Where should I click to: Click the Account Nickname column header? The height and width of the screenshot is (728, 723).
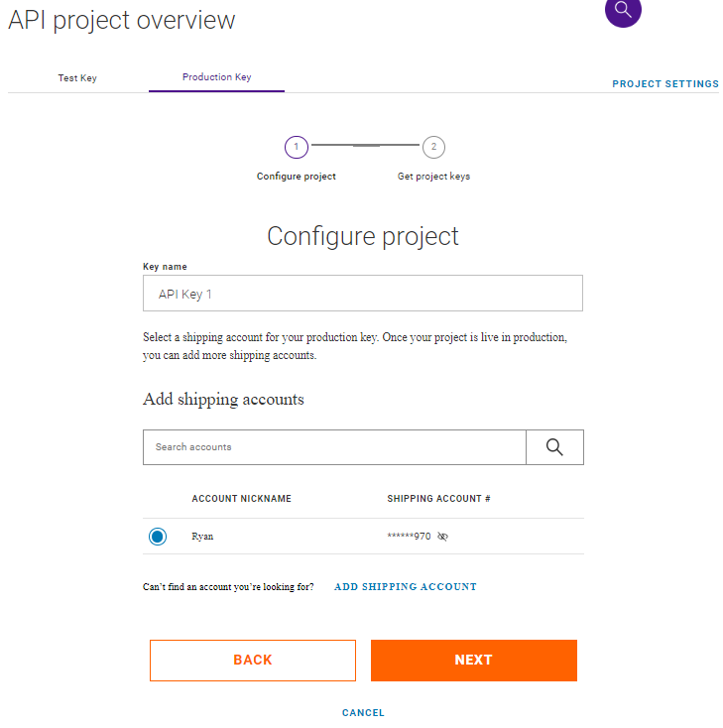click(241, 499)
